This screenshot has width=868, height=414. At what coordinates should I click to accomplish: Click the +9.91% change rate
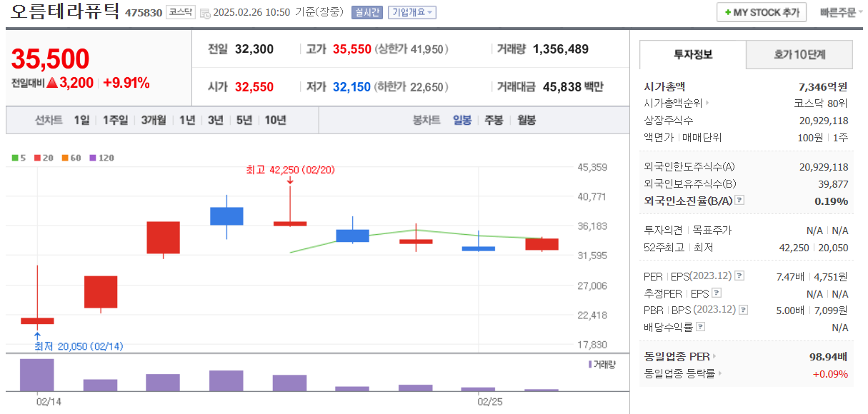point(126,83)
